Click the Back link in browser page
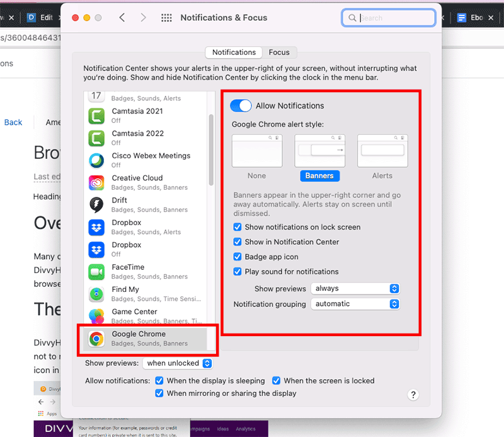 click(13, 122)
